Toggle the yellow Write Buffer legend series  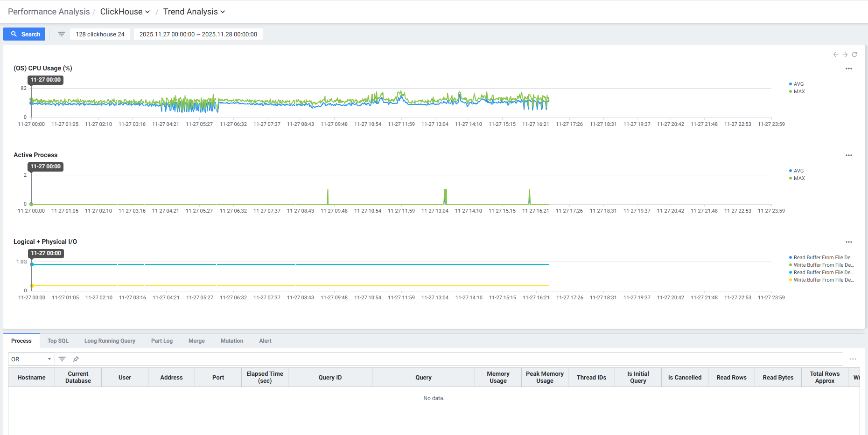(x=823, y=280)
